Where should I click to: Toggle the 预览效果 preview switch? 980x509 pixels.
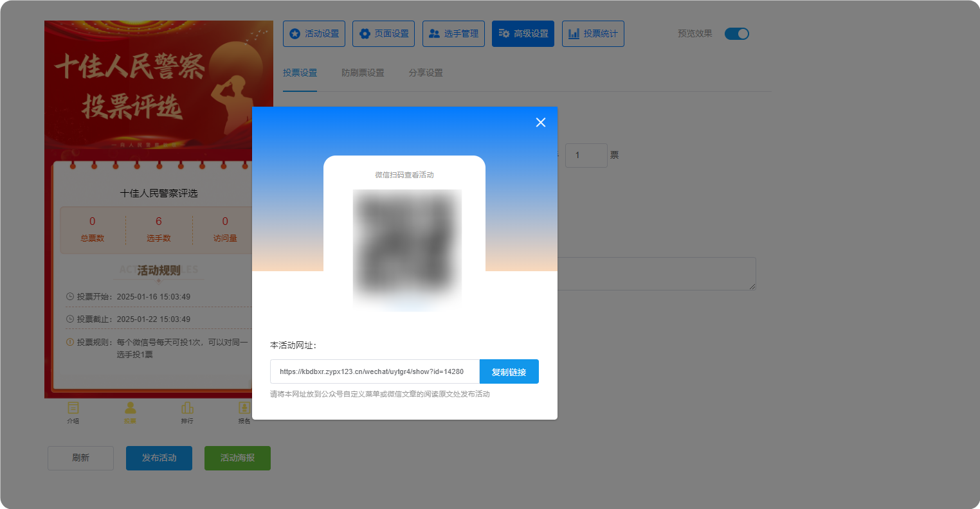click(737, 33)
